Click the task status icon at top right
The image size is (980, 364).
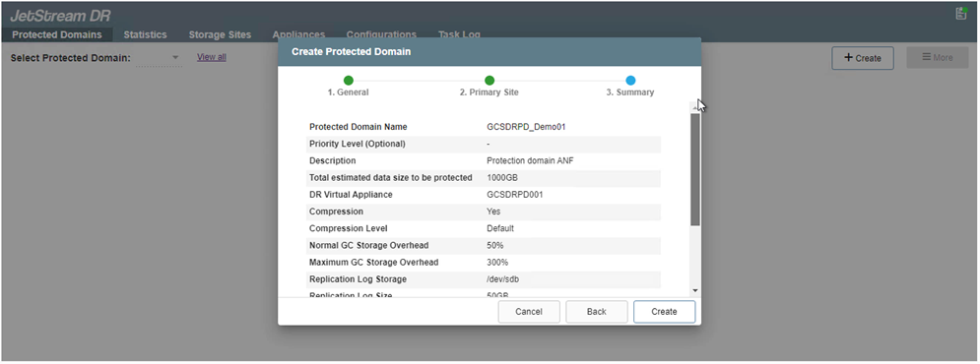[961, 14]
